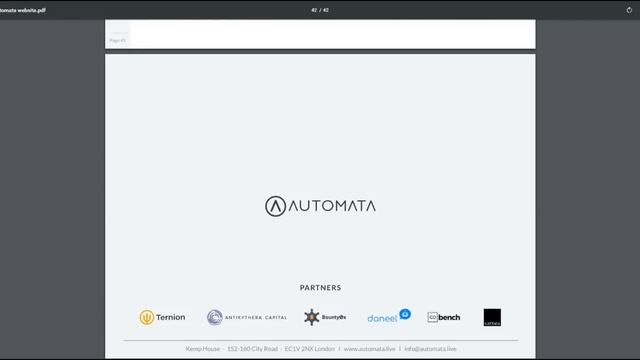The height and width of the screenshot is (360, 640).
Task: Click the 152-160 City Road address text
Action: click(x=252, y=349)
